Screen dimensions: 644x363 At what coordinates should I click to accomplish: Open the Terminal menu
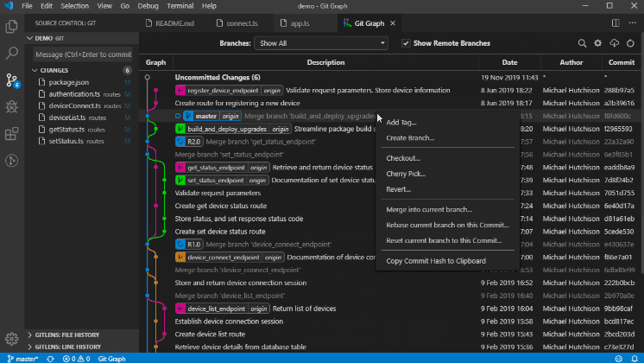tap(180, 6)
